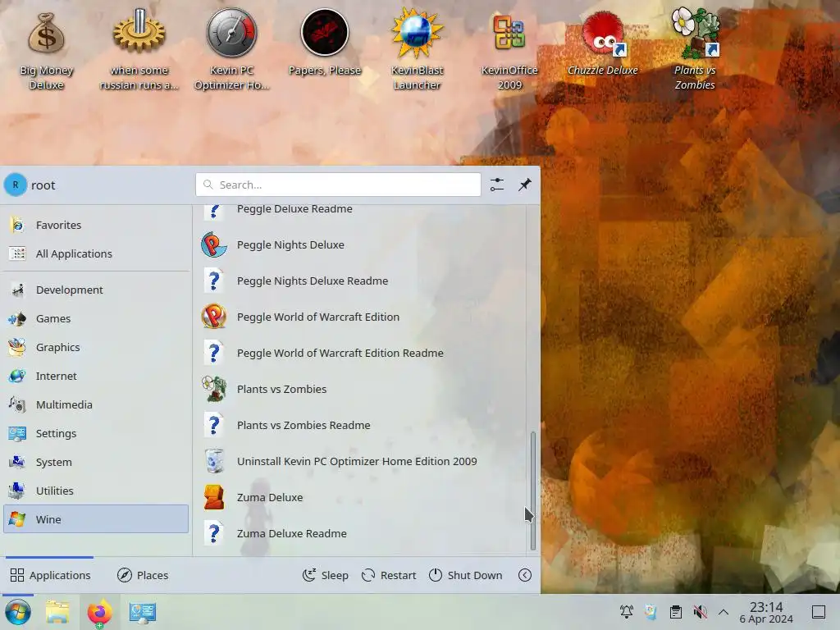840x630 pixels.
Task: Click the Windows-style start button
Action: (x=18, y=612)
